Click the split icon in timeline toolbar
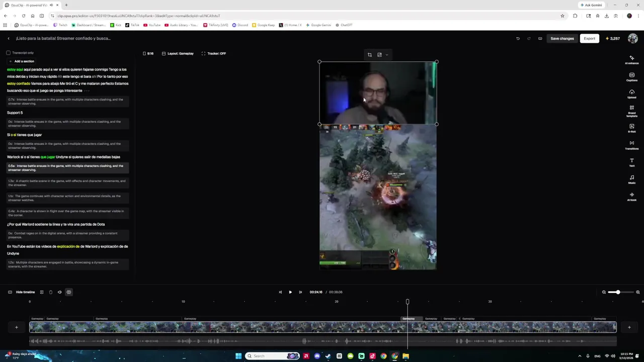This screenshot has width=644, height=362. tap(42, 292)
